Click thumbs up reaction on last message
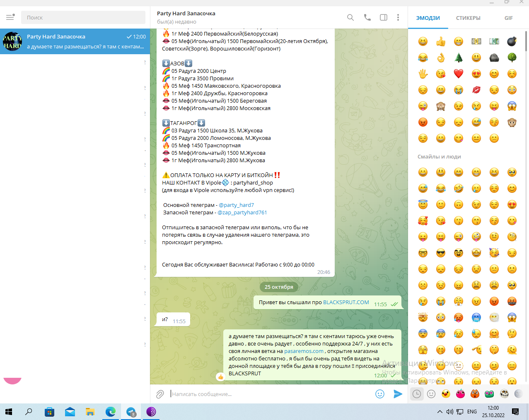The height and width of the screenshot is (420, 529). coord(220,377)
